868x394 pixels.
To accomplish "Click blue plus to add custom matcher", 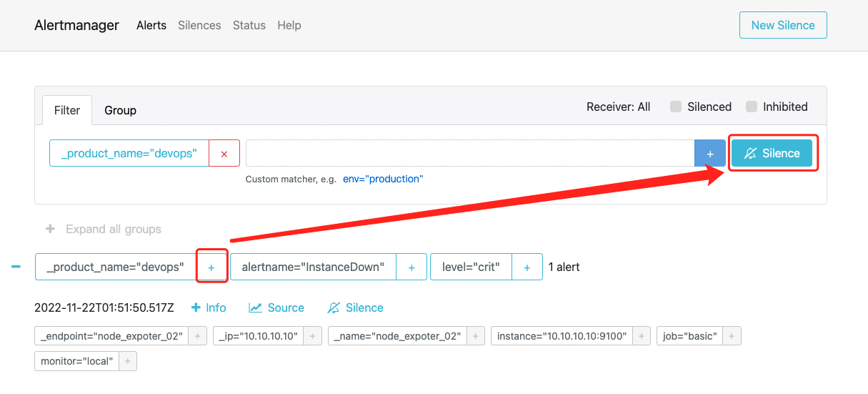I will (x=710, y=153).
